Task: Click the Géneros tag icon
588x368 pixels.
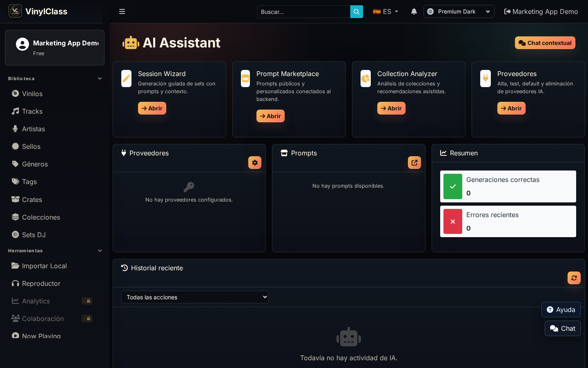Action: tap(16, 164)
